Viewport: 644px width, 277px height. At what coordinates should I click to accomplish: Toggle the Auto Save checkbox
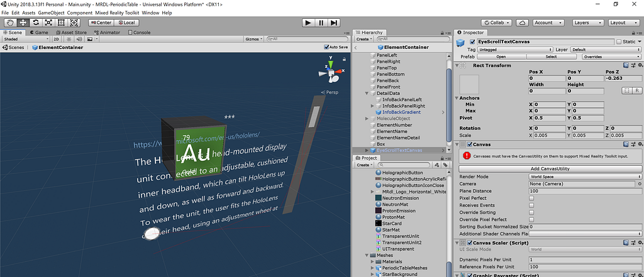(x=326, y=47)
